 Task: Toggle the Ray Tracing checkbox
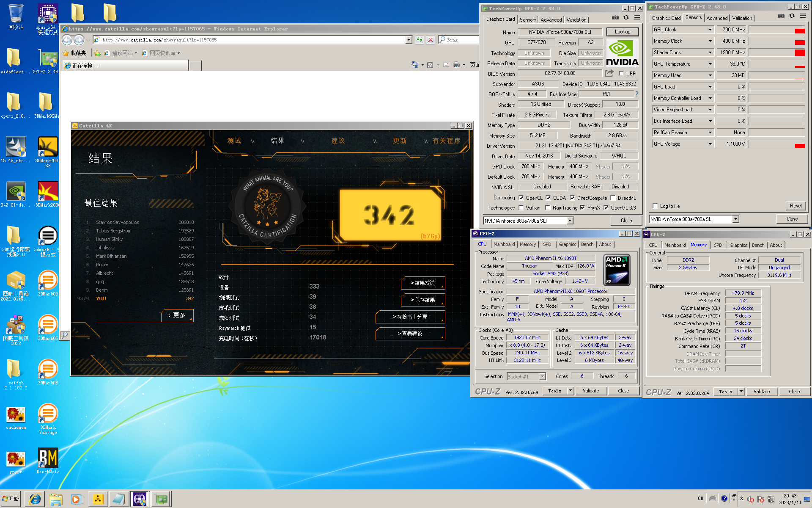tap(548, 207)
